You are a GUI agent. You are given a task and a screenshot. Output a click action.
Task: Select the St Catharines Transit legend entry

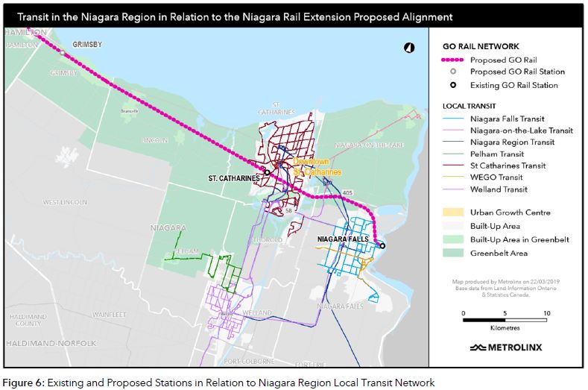click(508, 166)
